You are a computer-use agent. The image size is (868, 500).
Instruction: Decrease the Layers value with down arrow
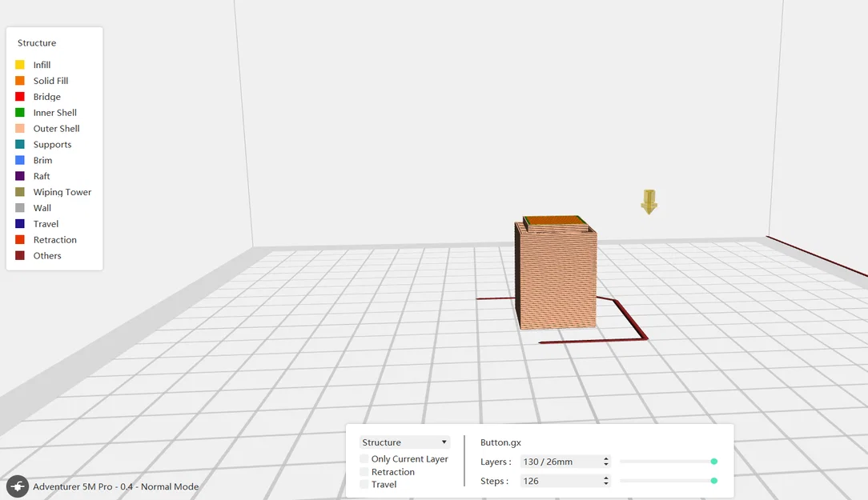[606, 465]
